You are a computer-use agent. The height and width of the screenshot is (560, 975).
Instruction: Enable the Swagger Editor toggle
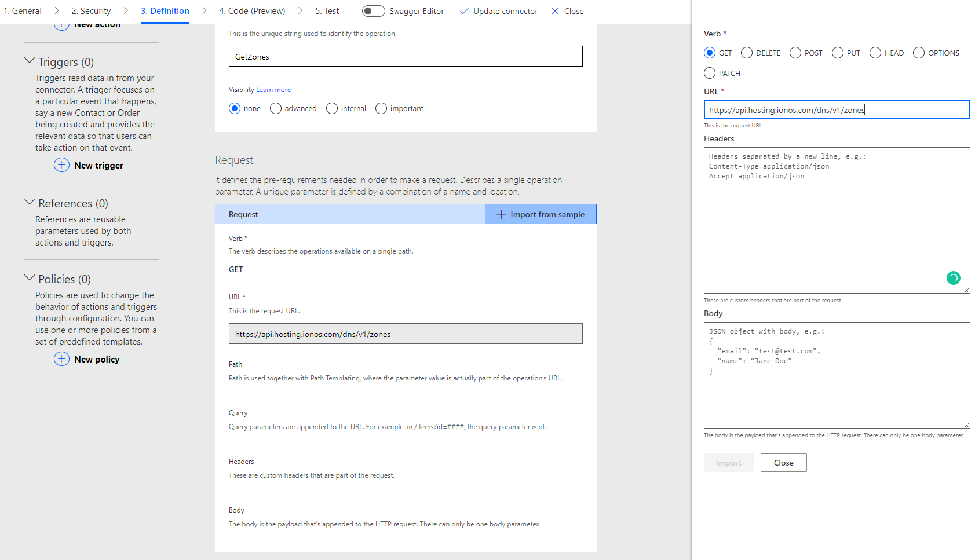click(374, 10)
